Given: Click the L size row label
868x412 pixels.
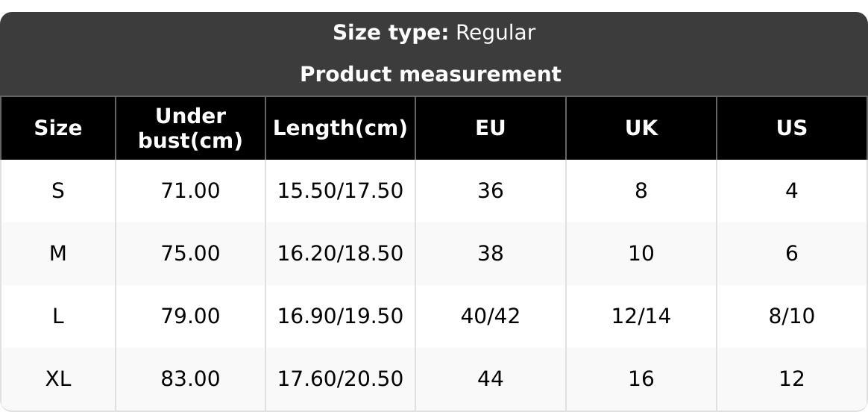Looking at the screenshot, I should [x=58, y=316].
